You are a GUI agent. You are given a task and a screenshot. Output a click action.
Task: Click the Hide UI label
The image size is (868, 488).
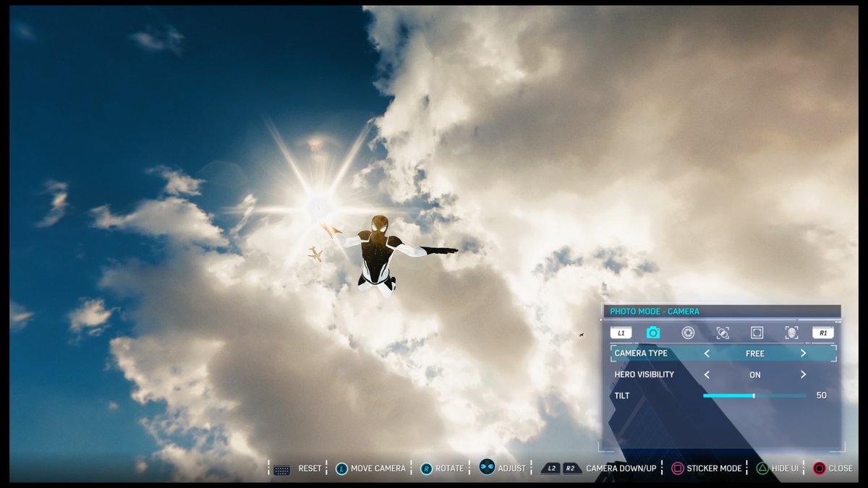pos(785,468)
